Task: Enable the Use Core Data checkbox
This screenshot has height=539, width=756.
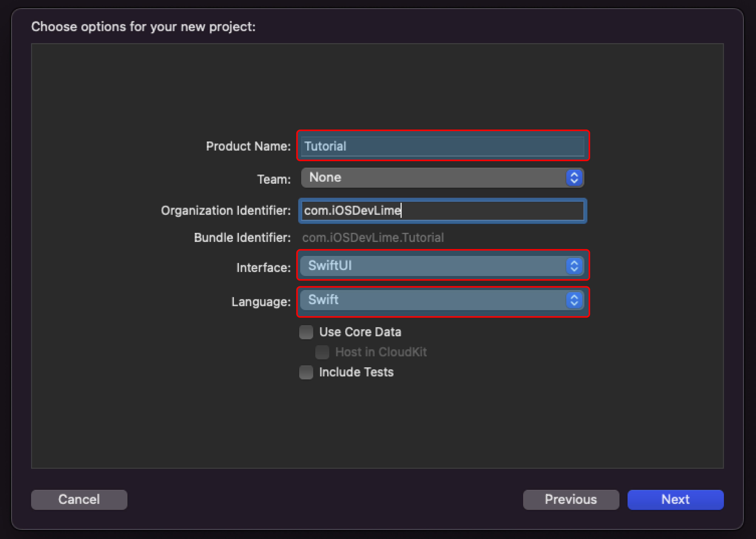Action: [306, 332]
